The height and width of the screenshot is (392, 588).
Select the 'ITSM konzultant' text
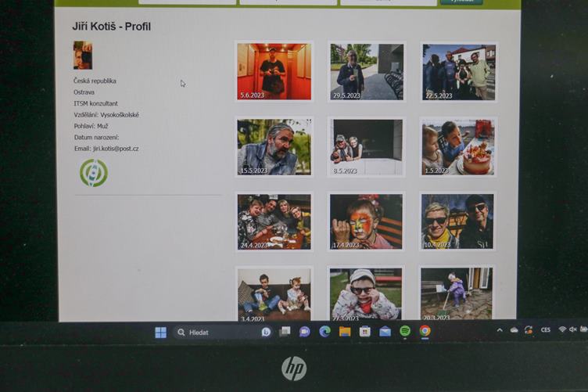pyautogui.click(x=95, y=103)
